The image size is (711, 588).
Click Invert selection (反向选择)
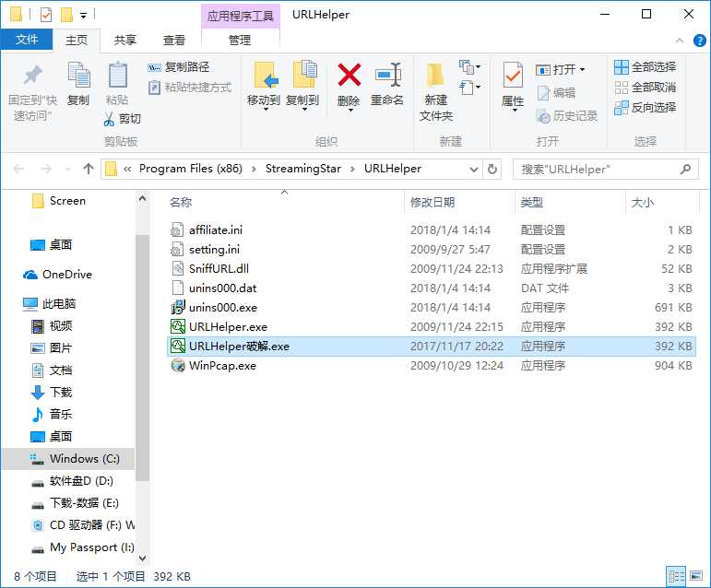point(646,107)
